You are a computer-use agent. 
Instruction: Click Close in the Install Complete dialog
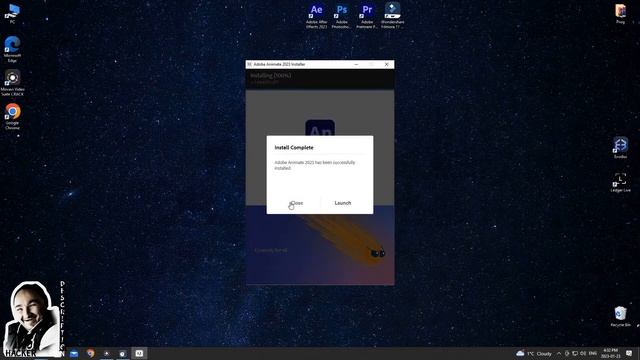(297, 203)
